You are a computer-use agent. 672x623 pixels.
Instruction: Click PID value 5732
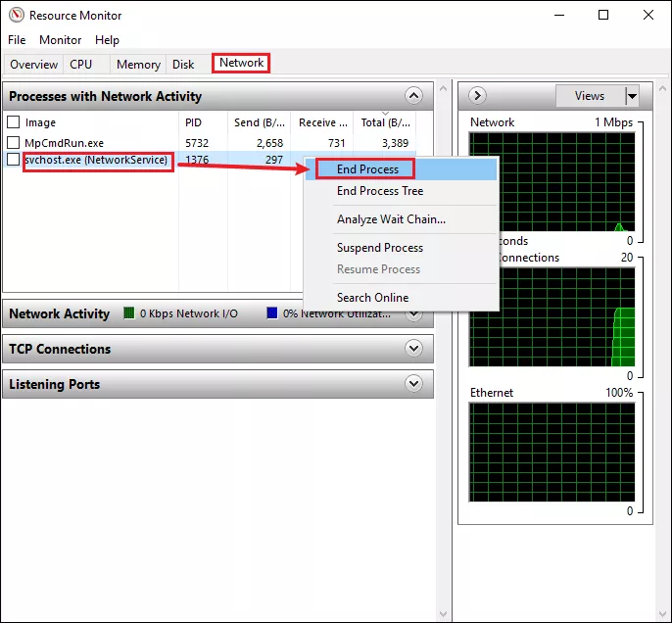click(197, 143)
